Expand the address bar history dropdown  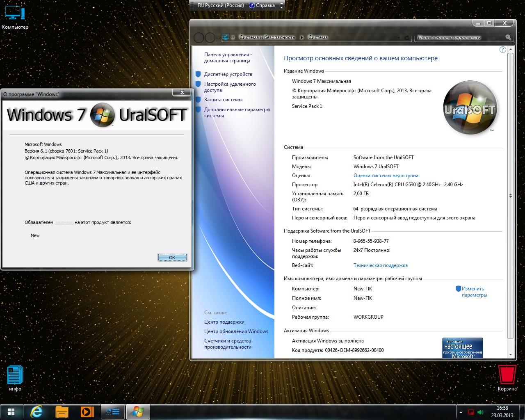[x=398, y=38]
